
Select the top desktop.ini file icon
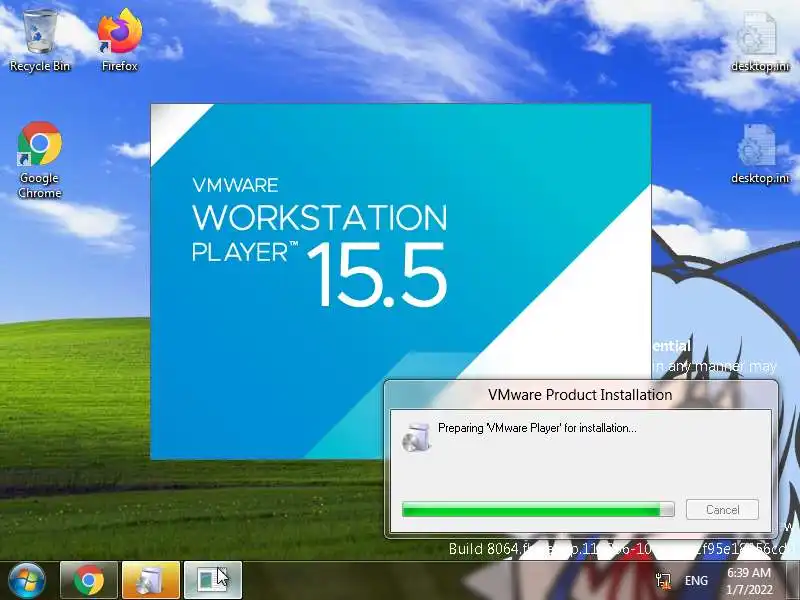[x=759, y=42]
